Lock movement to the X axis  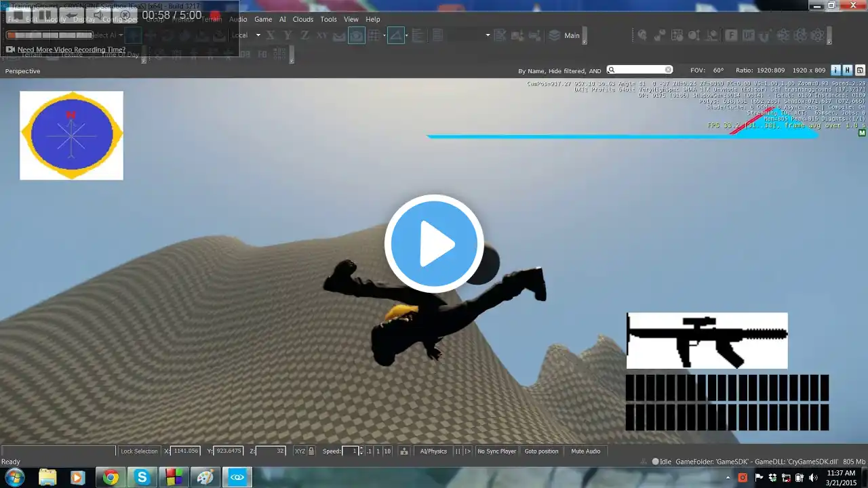click(x=271, y=35)
